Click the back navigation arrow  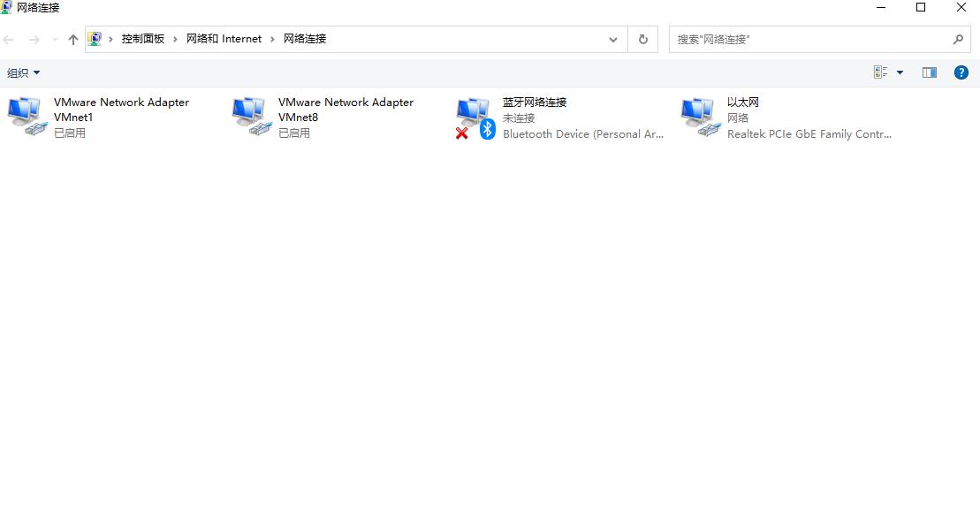9,39
